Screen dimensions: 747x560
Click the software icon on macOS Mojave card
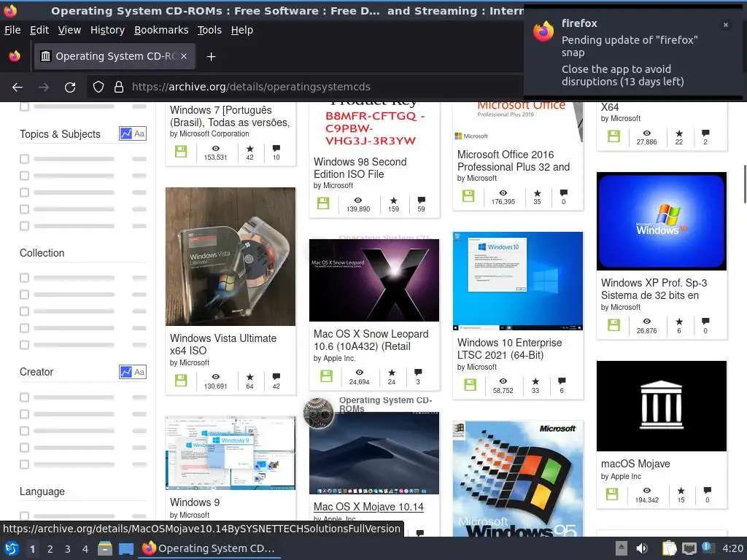(x=612, y=494)
